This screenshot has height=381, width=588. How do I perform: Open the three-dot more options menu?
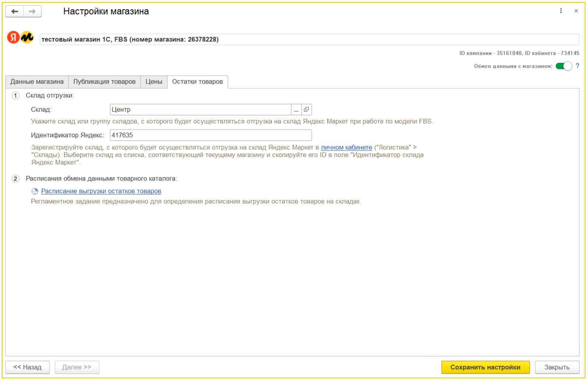561,11
